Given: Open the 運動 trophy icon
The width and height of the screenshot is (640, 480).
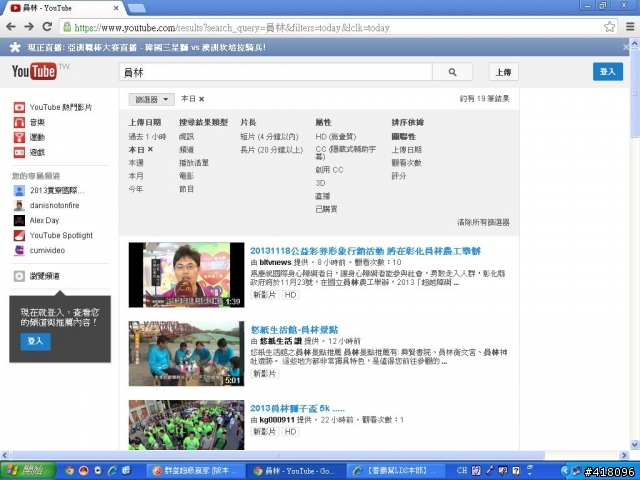Looking at the screenshot, I should (19, 138).
